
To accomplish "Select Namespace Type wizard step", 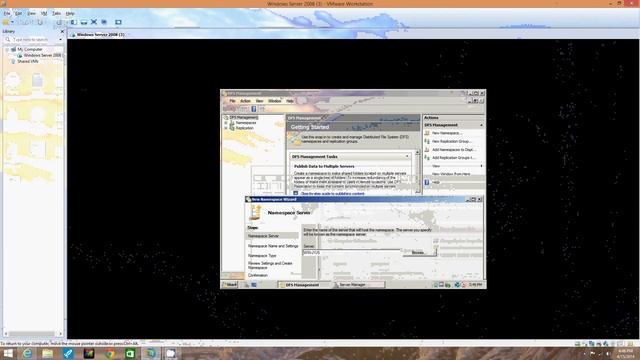I will coord(262,256).
